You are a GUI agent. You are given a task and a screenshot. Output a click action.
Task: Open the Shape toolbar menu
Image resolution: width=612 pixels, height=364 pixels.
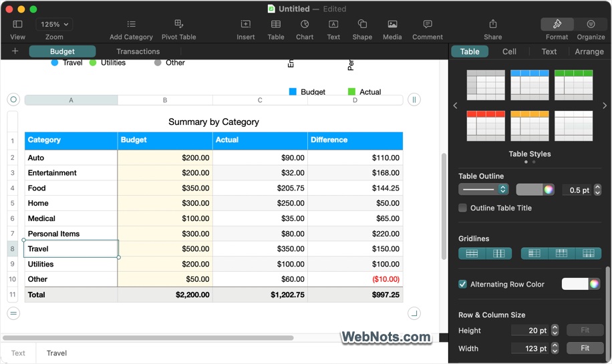pos(362,24)
